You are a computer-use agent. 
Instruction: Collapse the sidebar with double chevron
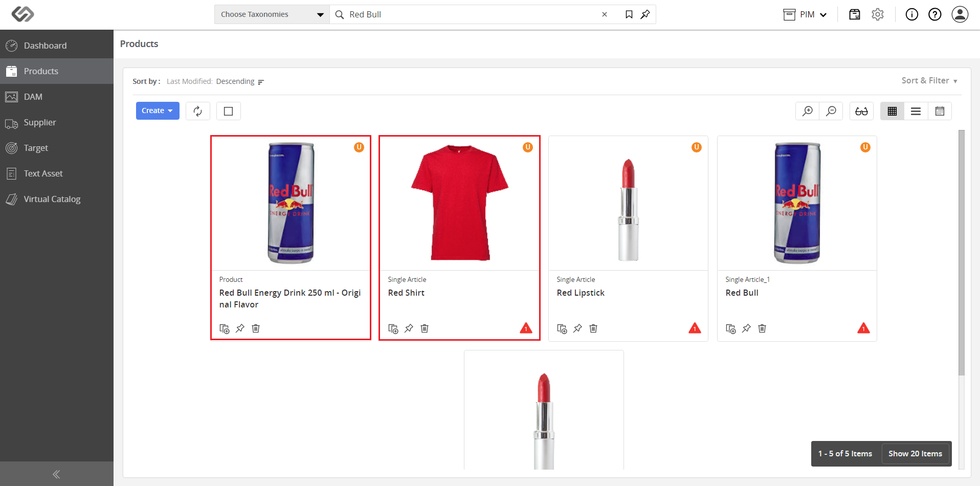coord(56,474)
